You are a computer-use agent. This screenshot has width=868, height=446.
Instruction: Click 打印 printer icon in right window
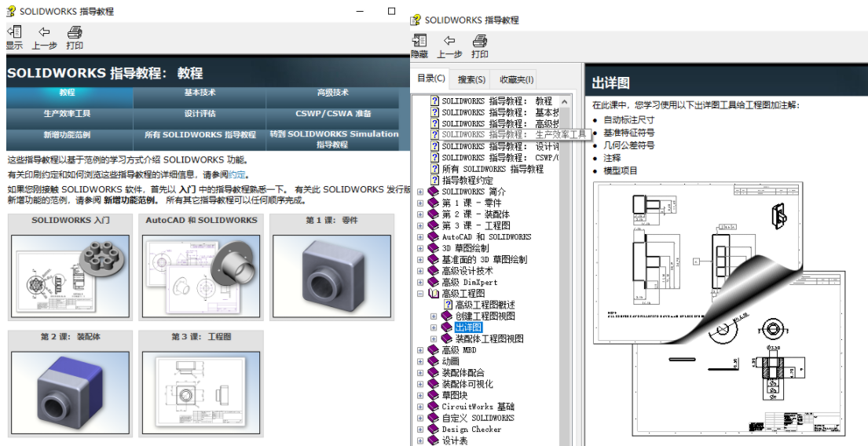(x=479, y=40)
